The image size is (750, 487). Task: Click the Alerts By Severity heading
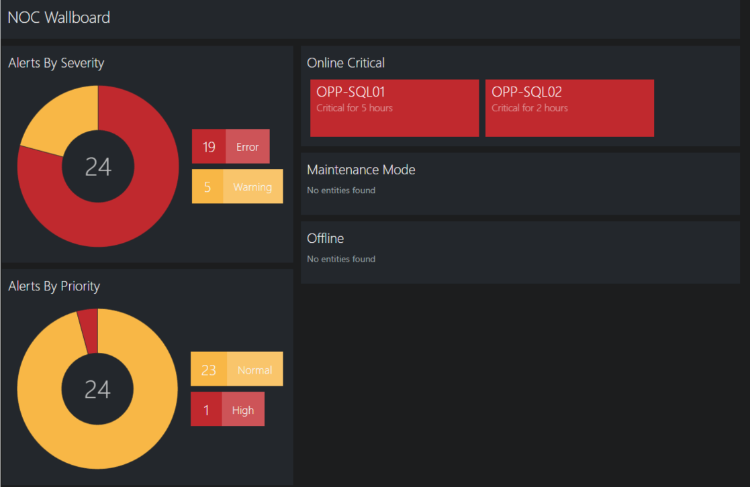coord(56,63)
